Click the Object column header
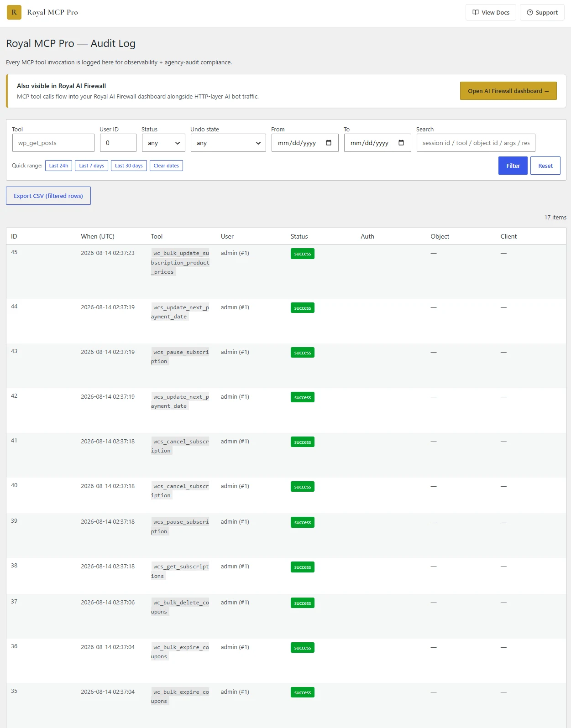Screen dimensions: 571x728 pos(440,236)
